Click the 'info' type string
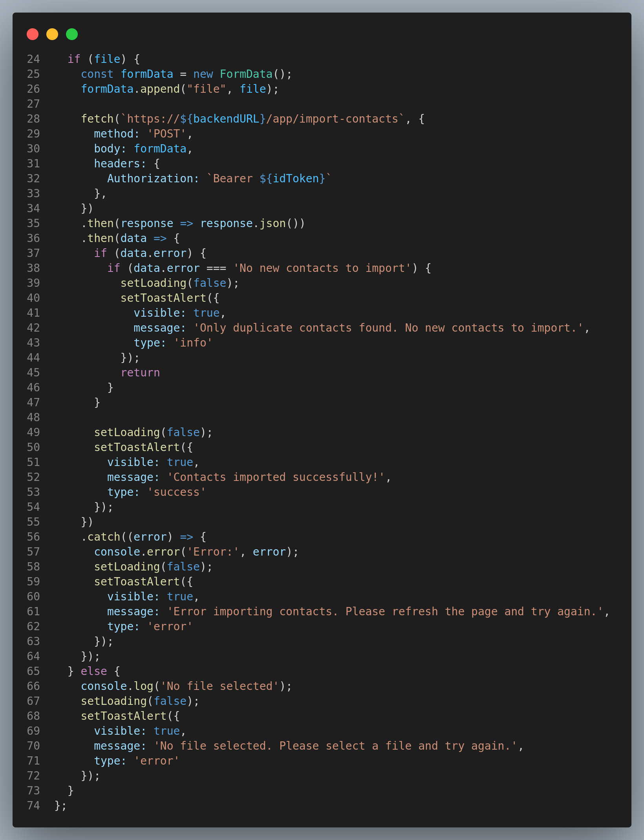Viewport: 644px width, 840px height. point(193,343)
